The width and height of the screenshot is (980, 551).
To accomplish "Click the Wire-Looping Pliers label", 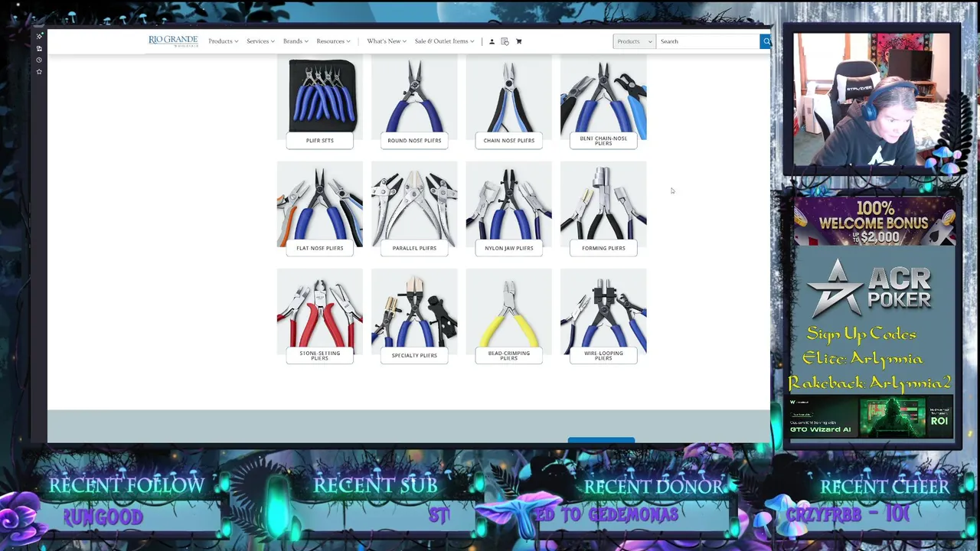I will coord(603,355).
